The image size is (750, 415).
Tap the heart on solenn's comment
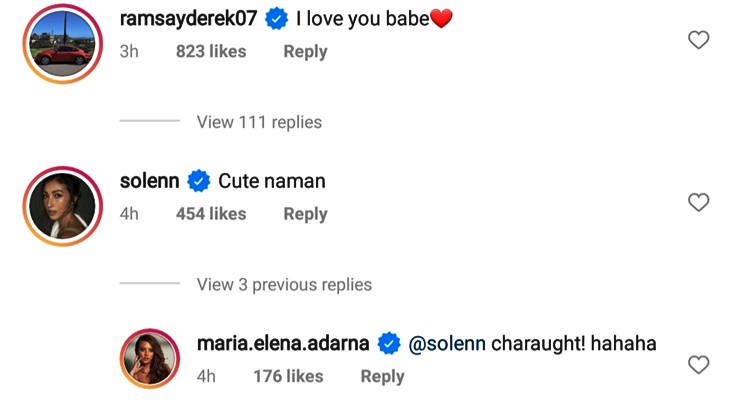pos(699,202)
